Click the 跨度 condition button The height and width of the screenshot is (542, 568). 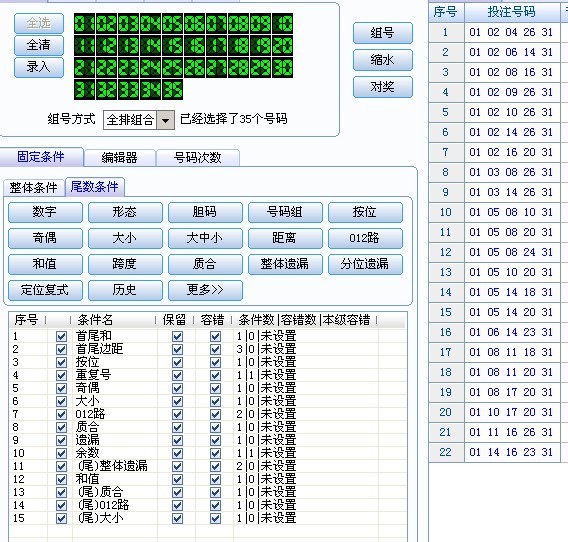(125, 264)
